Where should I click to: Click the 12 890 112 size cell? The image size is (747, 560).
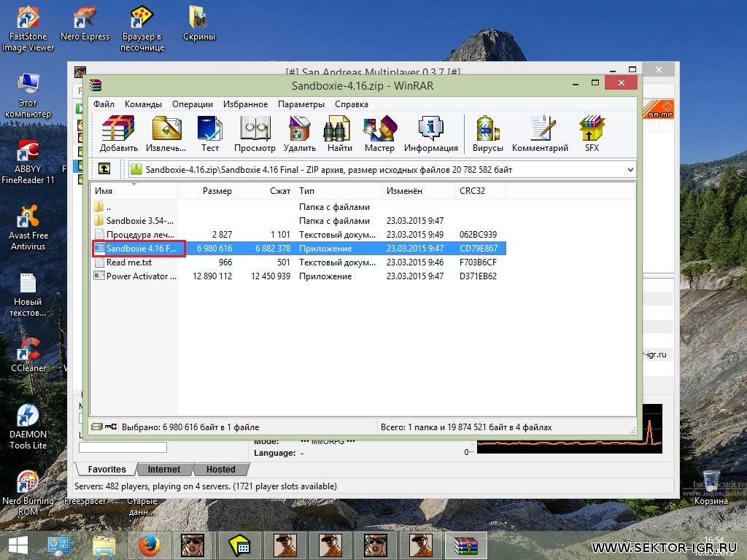(x=212, y=276)
